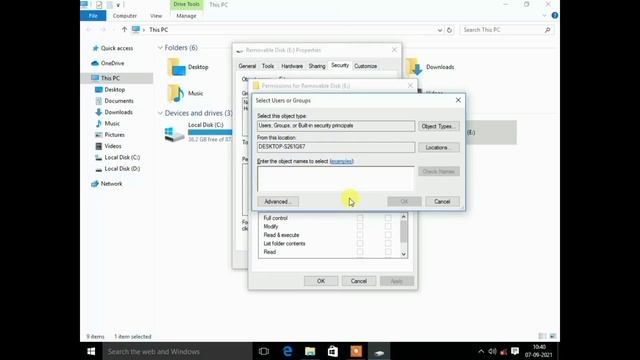Click the Up arrow in Explorer navigation

(x=124, y=29)
